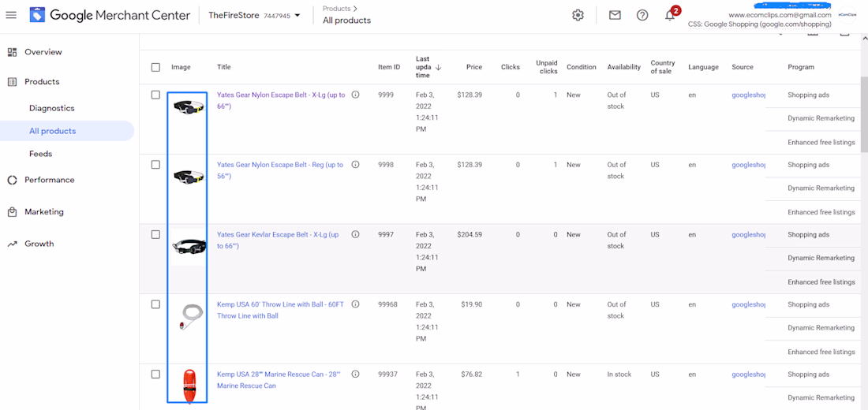
Task: Open the settings gear icon
Action: click(x=578, y=16)
